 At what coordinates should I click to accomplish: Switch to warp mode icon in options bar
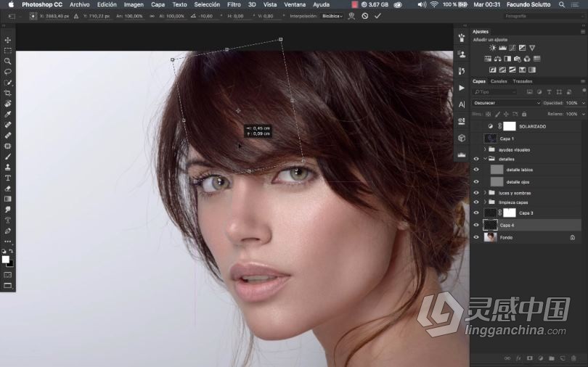[351, 16]
